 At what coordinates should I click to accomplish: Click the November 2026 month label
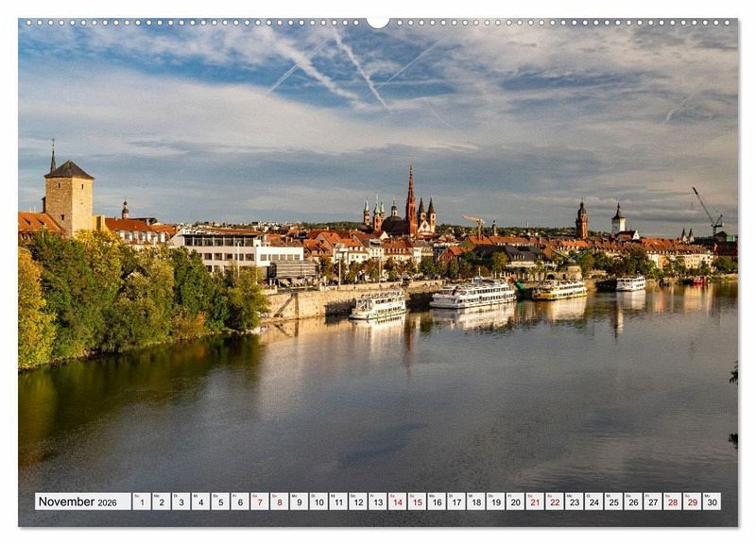83,502
